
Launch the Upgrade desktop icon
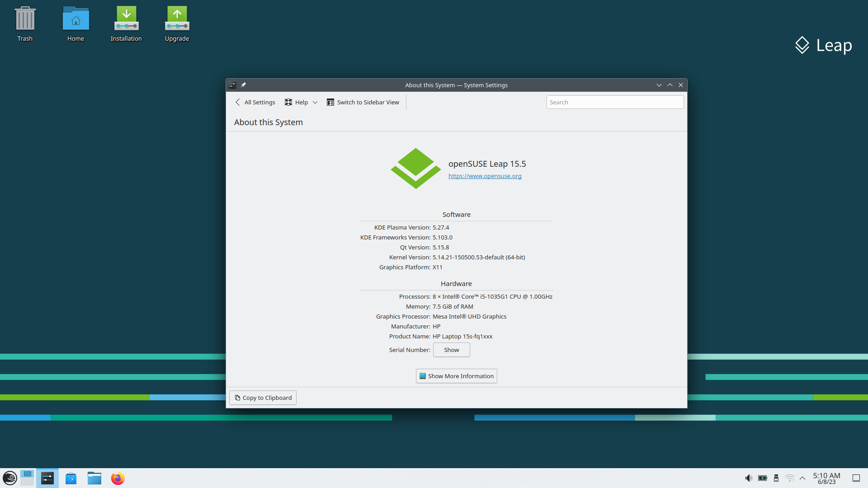click(177, 24)
